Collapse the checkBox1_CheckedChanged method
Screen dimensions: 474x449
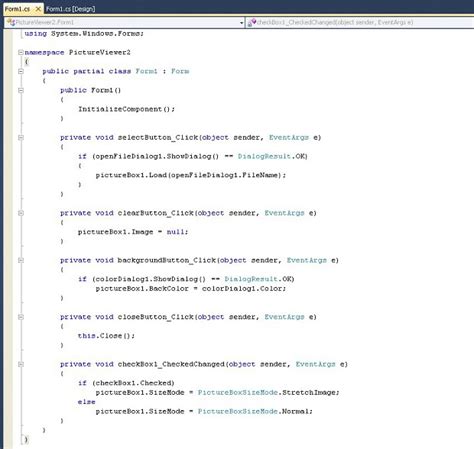pyautogui.click(x=21, y=364)
